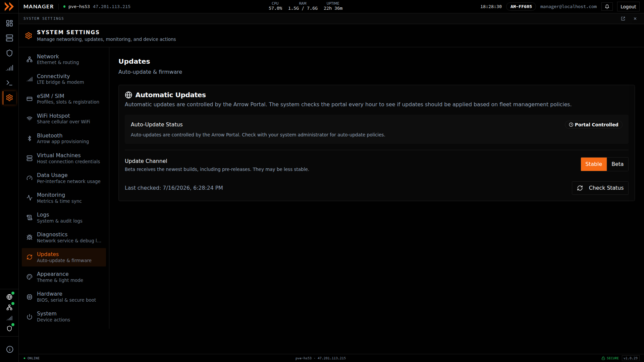Click the Update Channel label
Viewport: 644px width, 362px height.
(146, 161)
